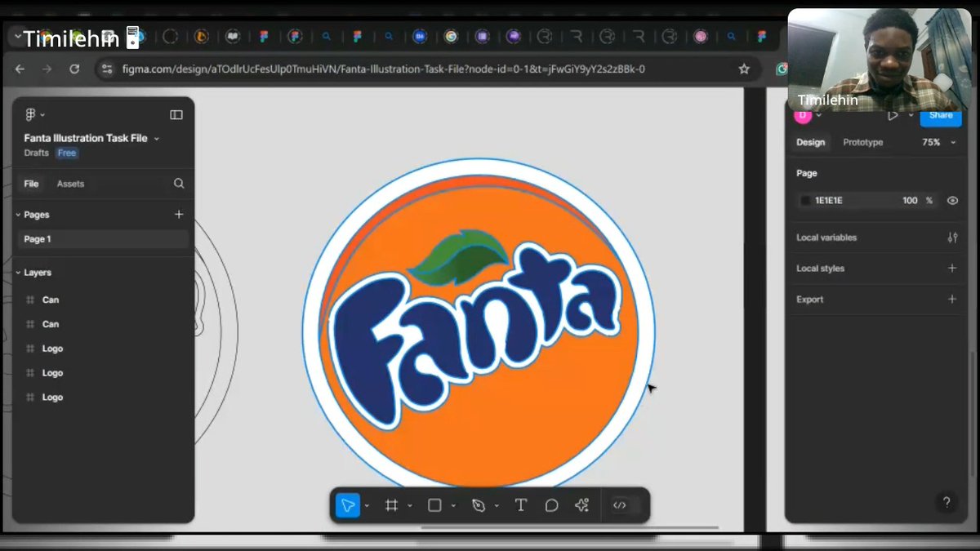Viewport: 980px width, 551px height.
Task: Switch to the Design tab
Action: click(x=811, y=142)
